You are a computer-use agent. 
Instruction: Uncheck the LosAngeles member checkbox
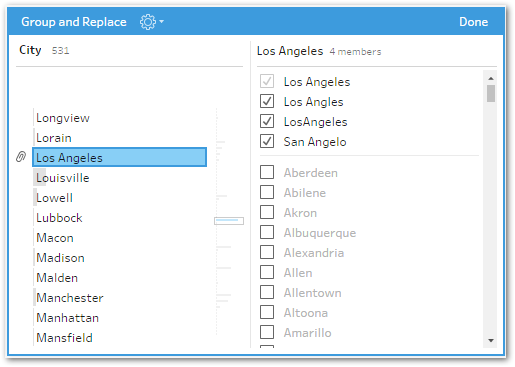(x=267, y=121)
